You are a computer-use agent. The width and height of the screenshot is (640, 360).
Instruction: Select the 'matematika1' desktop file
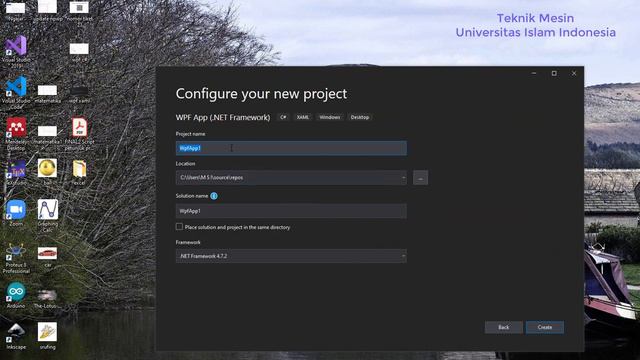[47, 135]
